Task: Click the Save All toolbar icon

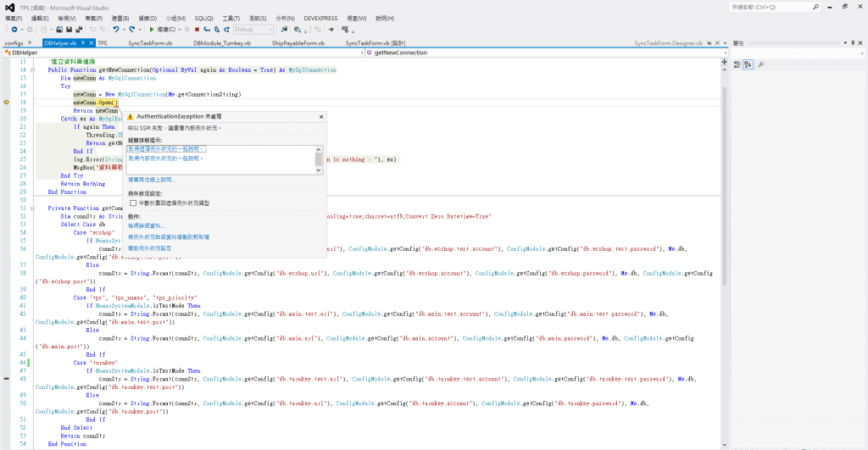Action: click(79, 30)
